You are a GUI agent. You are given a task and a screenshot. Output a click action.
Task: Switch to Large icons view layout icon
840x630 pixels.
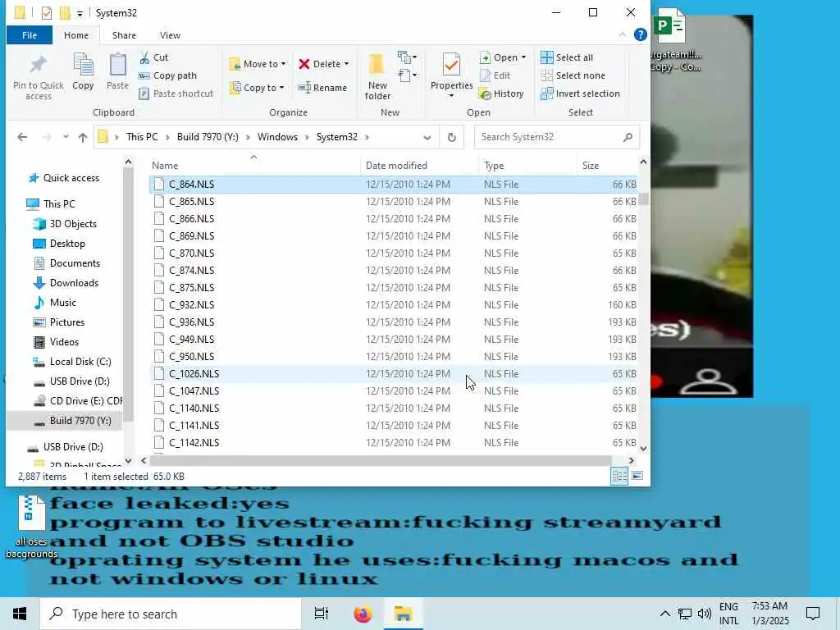pos(637,476)
